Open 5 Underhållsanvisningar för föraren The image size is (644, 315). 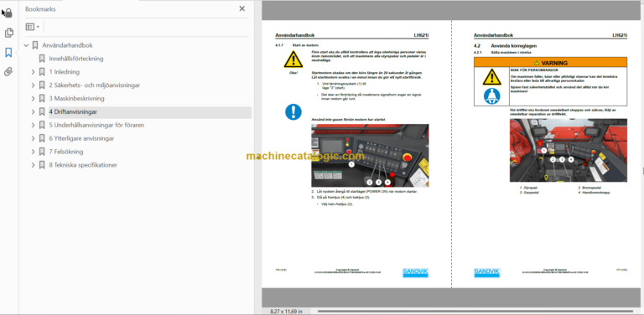(96, 125)
